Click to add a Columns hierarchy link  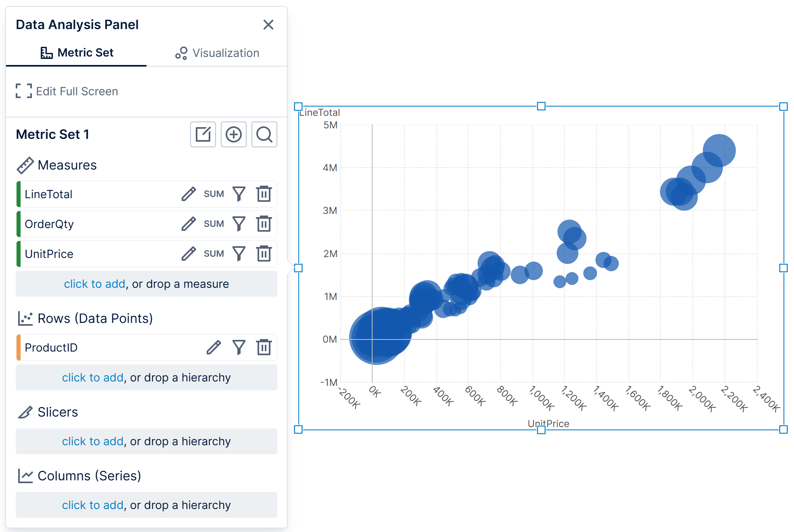tap(92, 505)
